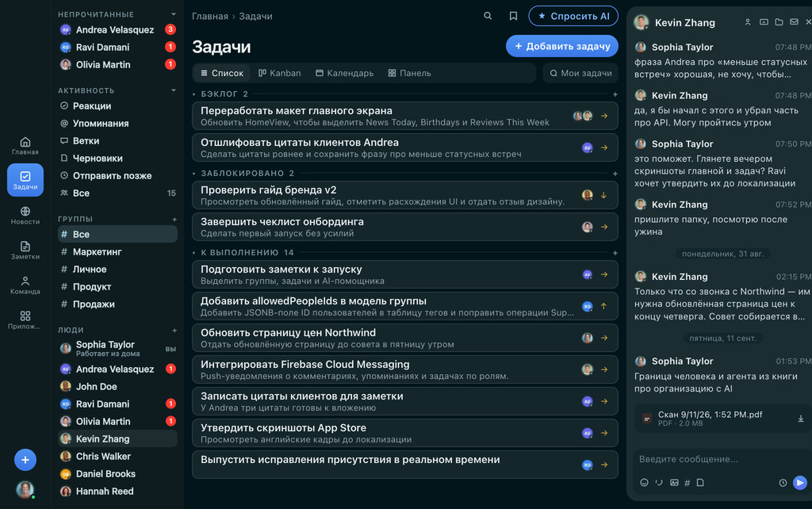Click the folder icon in chat header
This screenshot has width=812, height=509.
tap(779, 22)
